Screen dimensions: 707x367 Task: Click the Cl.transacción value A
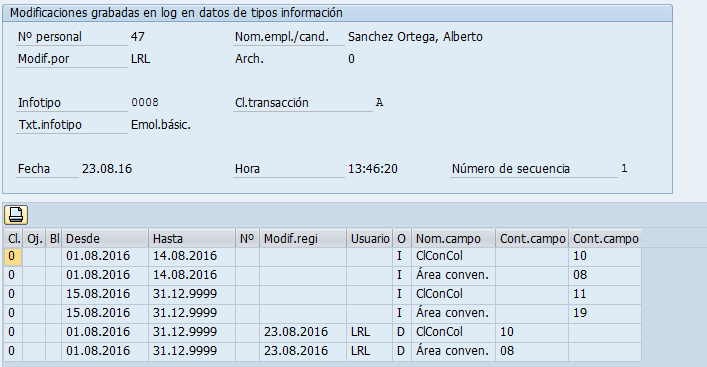tap(379, 102)
